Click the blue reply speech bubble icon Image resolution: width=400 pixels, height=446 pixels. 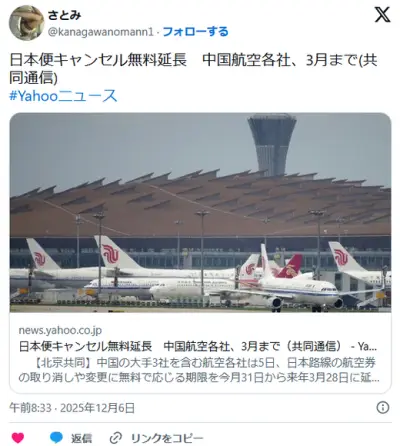click(x=56, y=438)
